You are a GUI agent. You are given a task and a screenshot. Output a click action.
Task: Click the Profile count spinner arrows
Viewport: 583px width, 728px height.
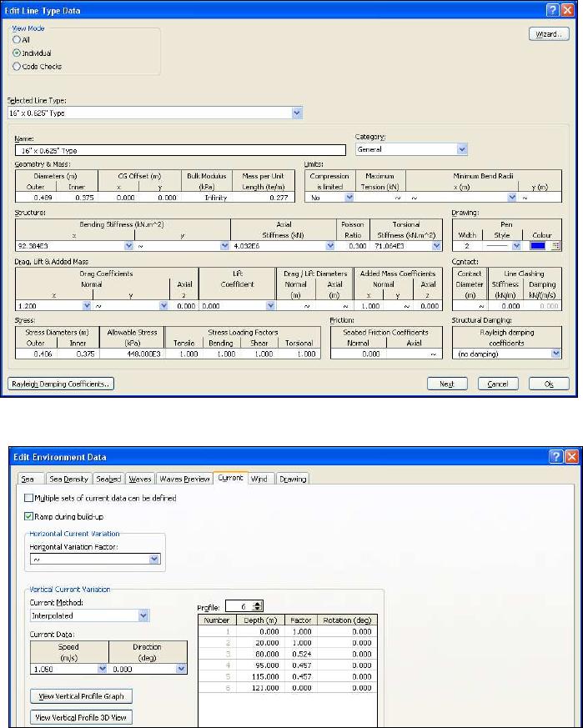tap(258, 606)
